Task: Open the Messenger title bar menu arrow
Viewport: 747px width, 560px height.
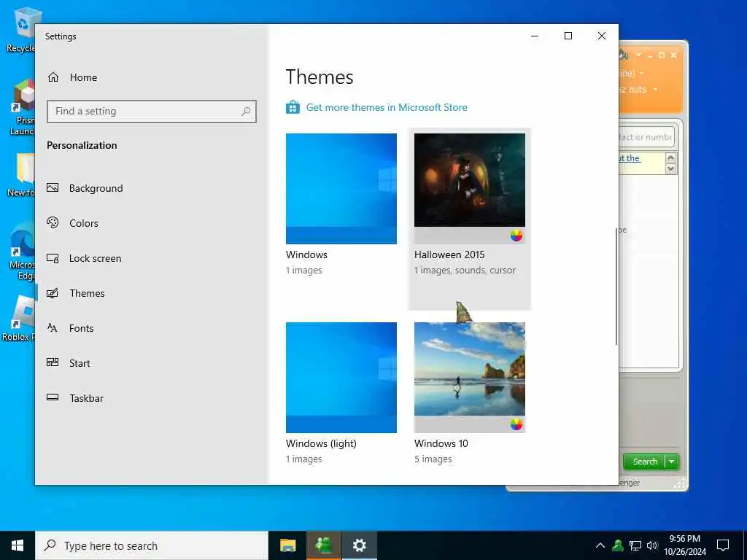Action: 638,55
